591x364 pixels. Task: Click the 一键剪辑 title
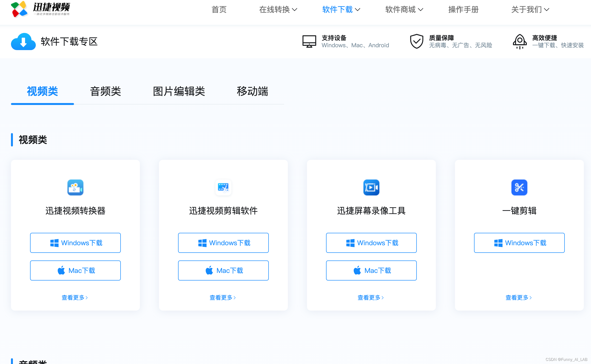519,211
